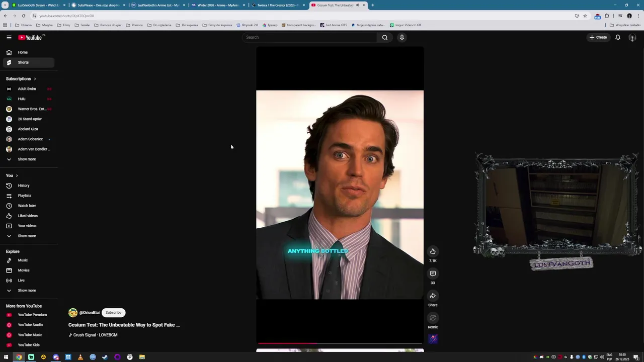Open Playlists page
The width and height of the screenshot is (644, 362).
30,196
